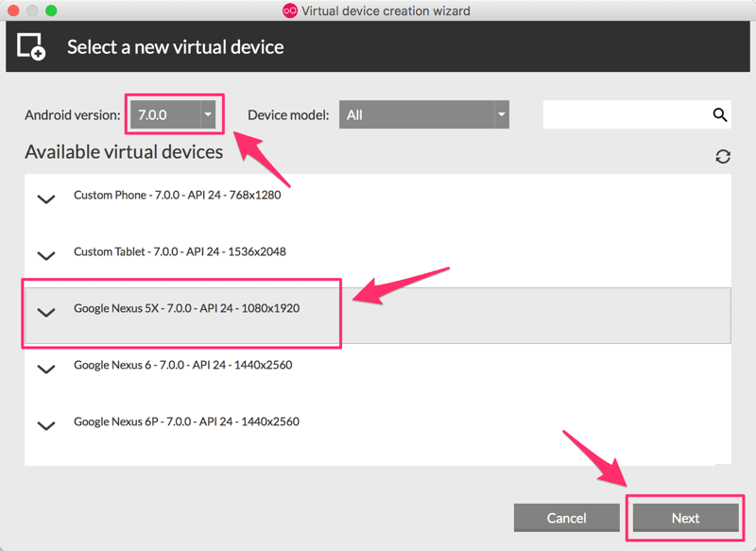Select Google Nexus 5X - 7.0.0 row

click(x=377, y=316)
